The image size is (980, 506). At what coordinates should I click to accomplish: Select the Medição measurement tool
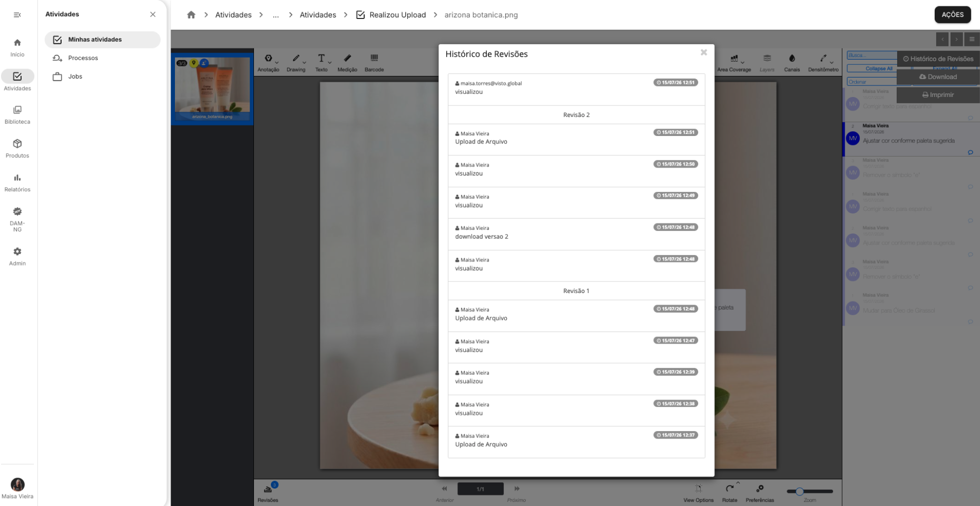(347, 62)
